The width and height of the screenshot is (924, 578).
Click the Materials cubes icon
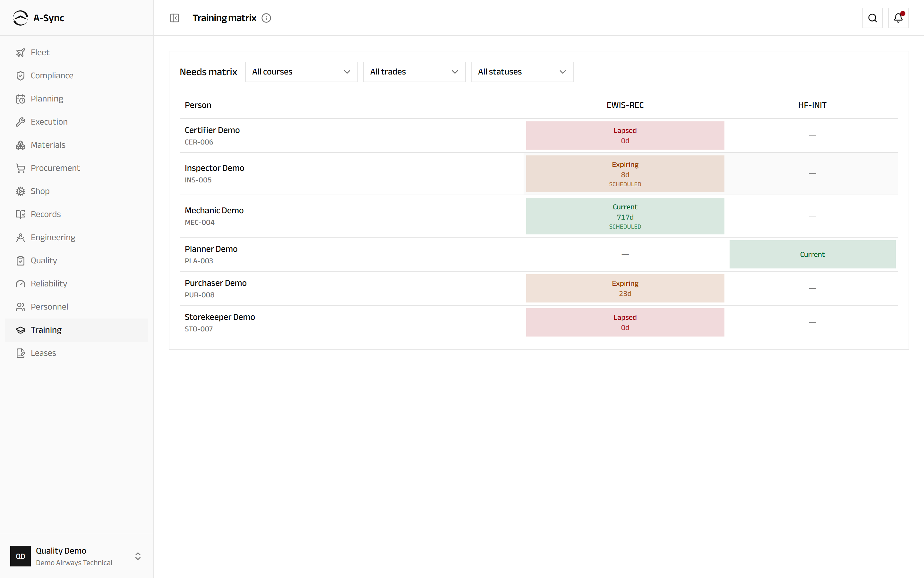[21, 145]
